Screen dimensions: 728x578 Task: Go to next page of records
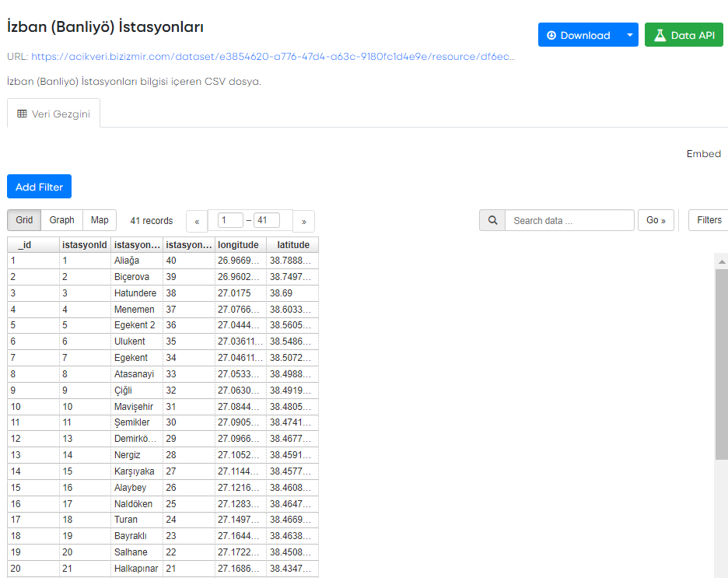pos(303,221)
